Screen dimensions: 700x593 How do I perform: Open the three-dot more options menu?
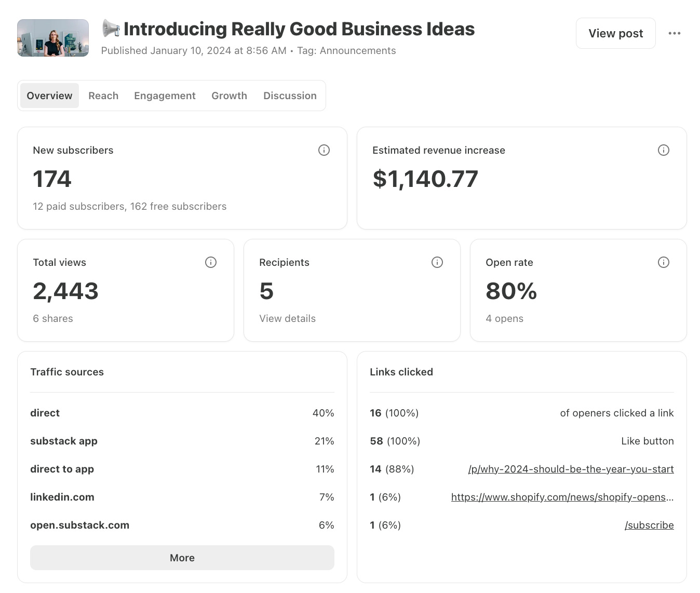pyautogui.click(x=674, y=33)
